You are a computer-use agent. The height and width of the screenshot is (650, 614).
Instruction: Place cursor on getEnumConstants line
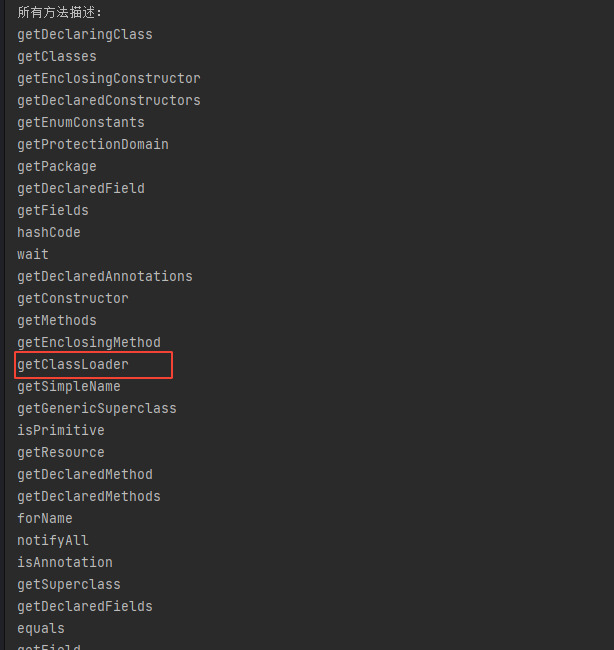tap(81, 123)
